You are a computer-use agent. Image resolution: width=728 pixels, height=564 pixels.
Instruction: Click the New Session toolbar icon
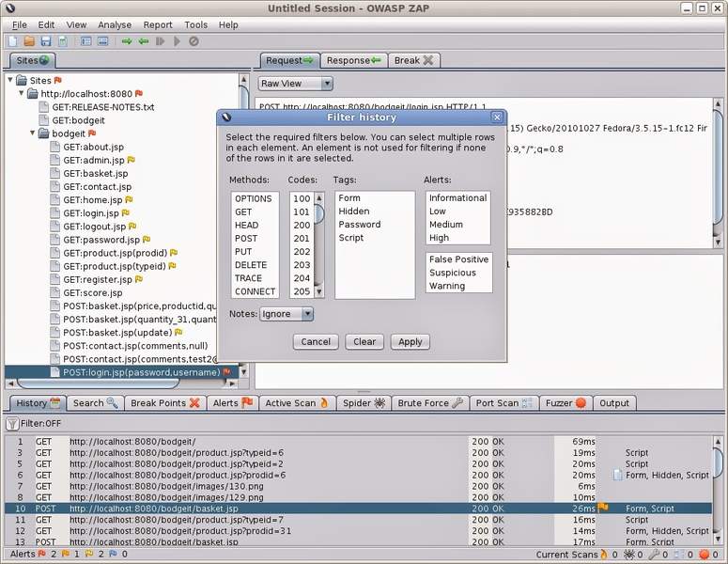(x=13, y=41)
